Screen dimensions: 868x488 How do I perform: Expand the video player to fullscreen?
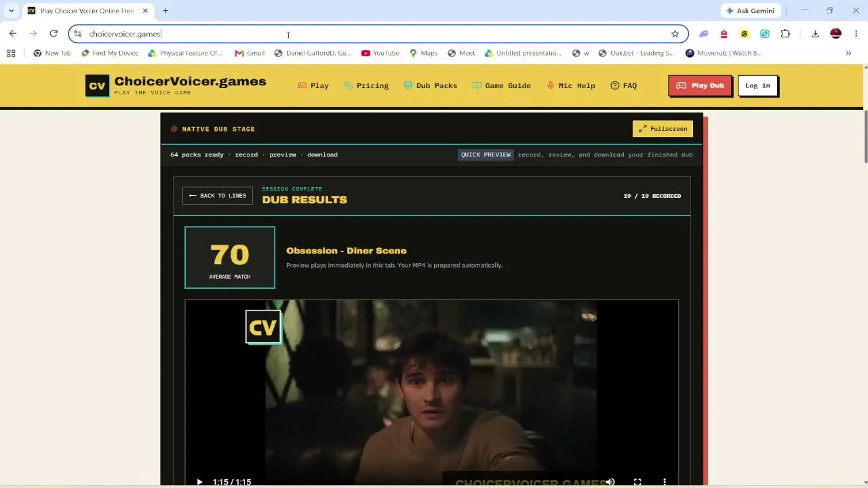[x=637, y=482]
